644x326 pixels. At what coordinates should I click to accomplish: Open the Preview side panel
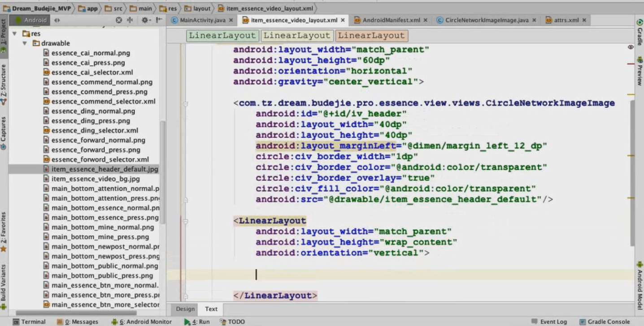(x=640, y=72)
